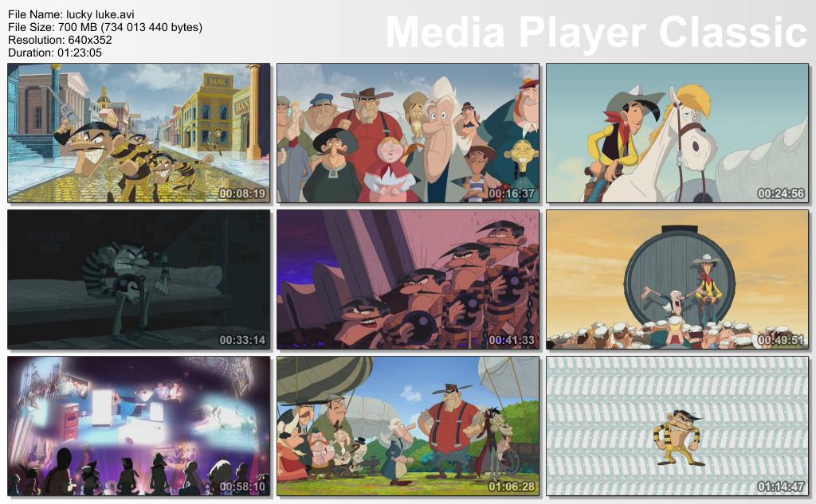Click the 00:24:56 timestamp
The image size is (816, 504).
(x=780, y=193)
